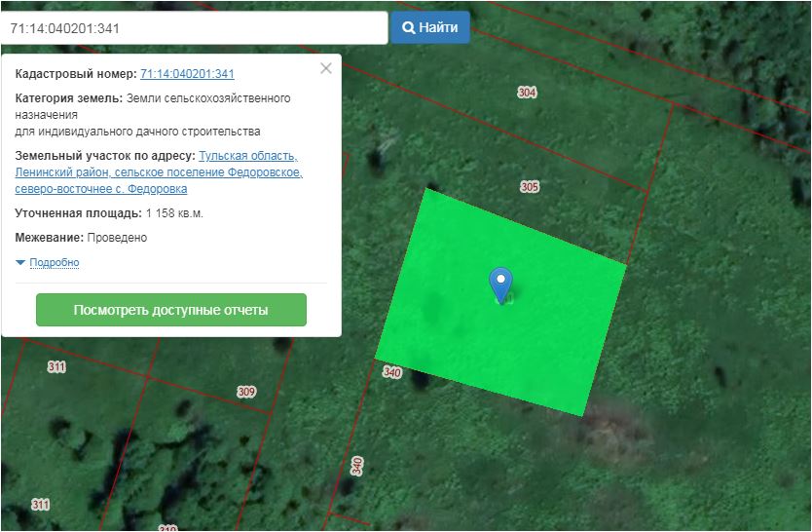Click the Межевание: Проведено text
This screenshot has height=532, width=812.
(81, 238)
